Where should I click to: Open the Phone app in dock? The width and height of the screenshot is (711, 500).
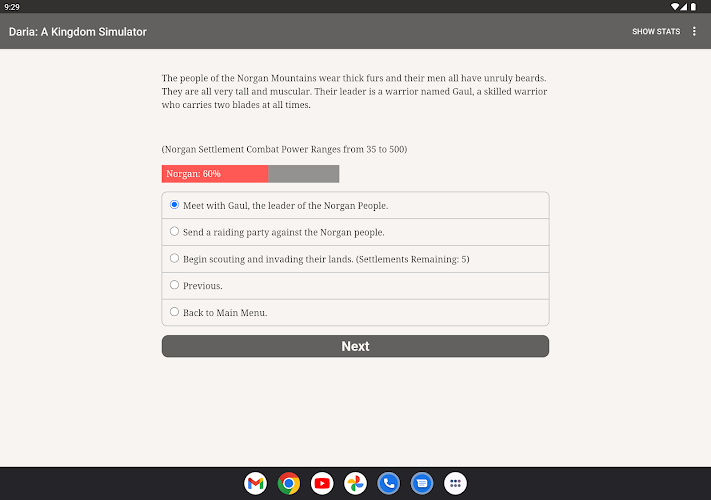[389, 483]
